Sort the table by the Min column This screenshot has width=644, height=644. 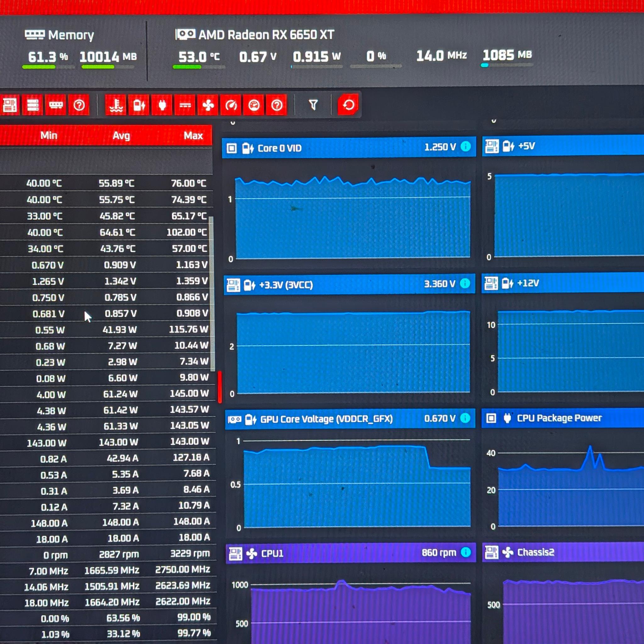[x=49, y=135]
